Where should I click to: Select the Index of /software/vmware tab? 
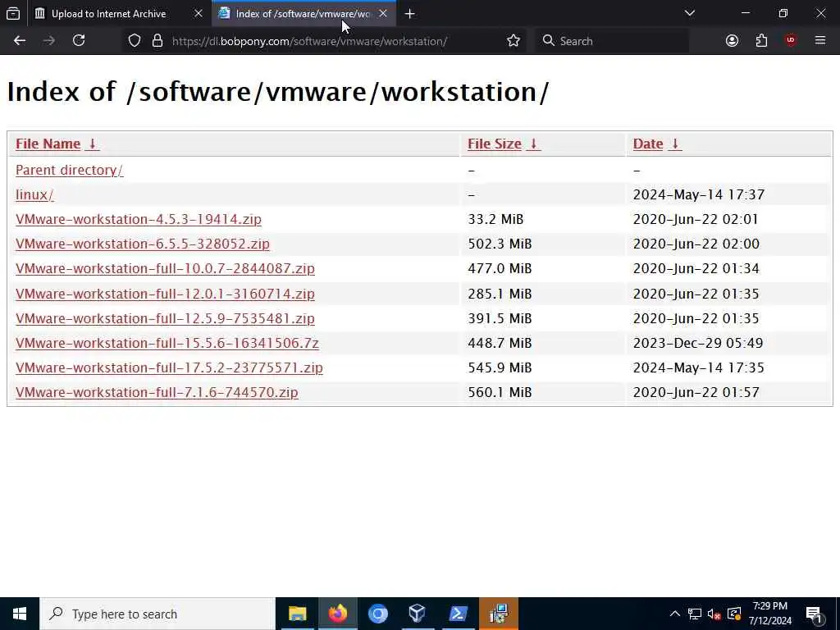(x=304, y=14)
